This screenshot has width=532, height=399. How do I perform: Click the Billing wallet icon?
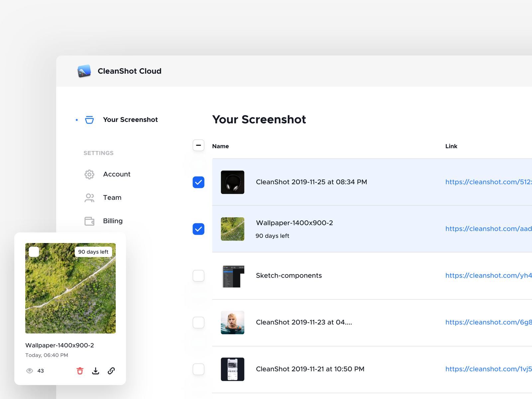(89, 221)
